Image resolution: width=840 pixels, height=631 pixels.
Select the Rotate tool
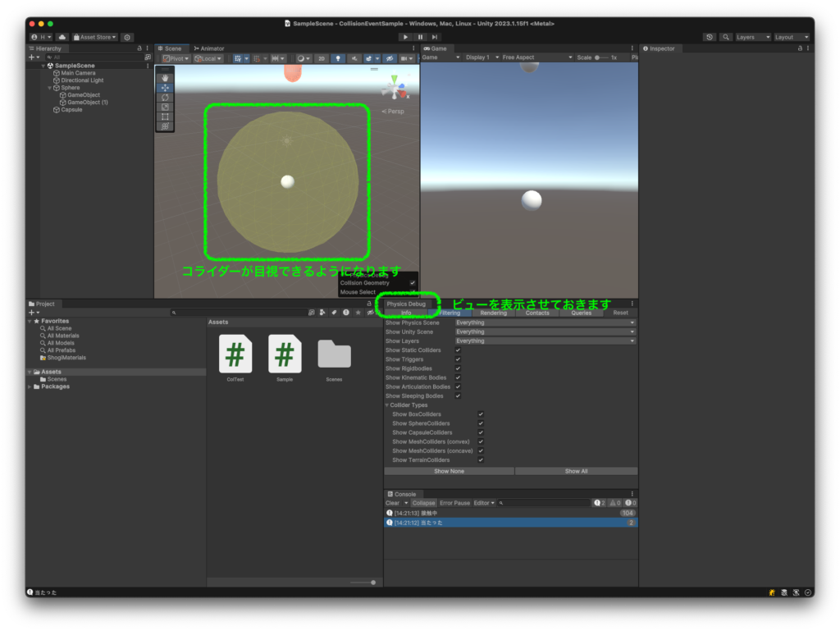click(165, 98)
